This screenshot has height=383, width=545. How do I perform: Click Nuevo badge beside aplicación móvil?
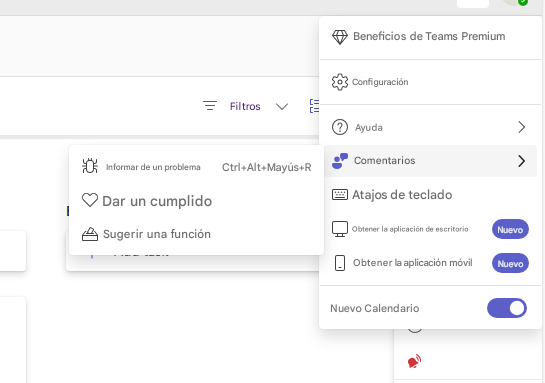[x=510, y=263]
